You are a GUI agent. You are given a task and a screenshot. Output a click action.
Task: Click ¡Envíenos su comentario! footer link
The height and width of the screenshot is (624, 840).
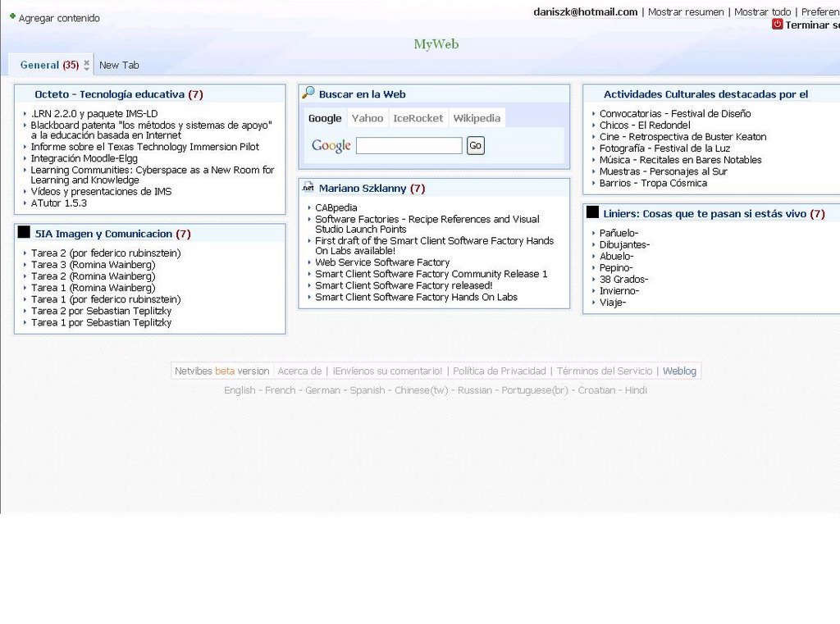click(x=387, y=371)
